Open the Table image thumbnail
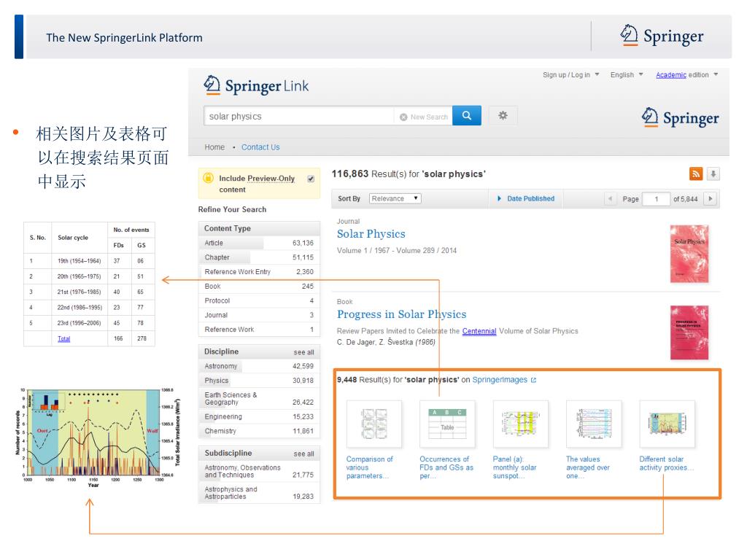The width and height of the screenshot is (747, 560). click(x=447, y=424)
